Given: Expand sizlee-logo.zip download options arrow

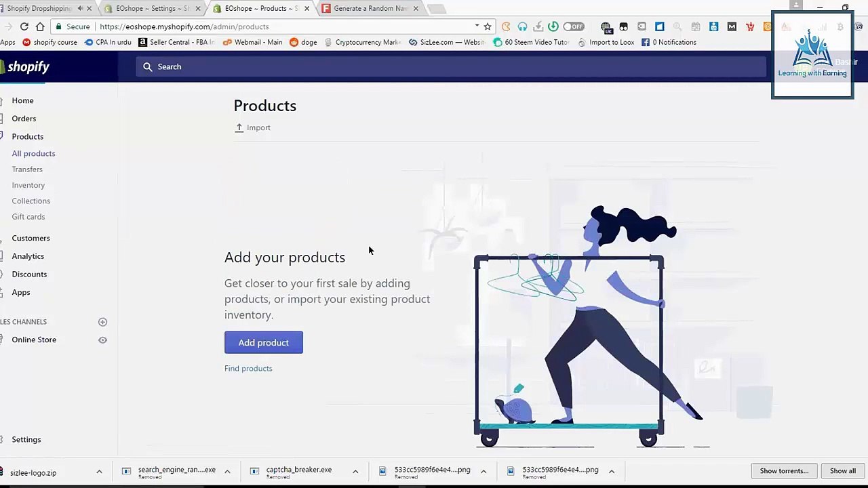Looking at the screenshot, I should pyautogui.click(x=99, y=472).
